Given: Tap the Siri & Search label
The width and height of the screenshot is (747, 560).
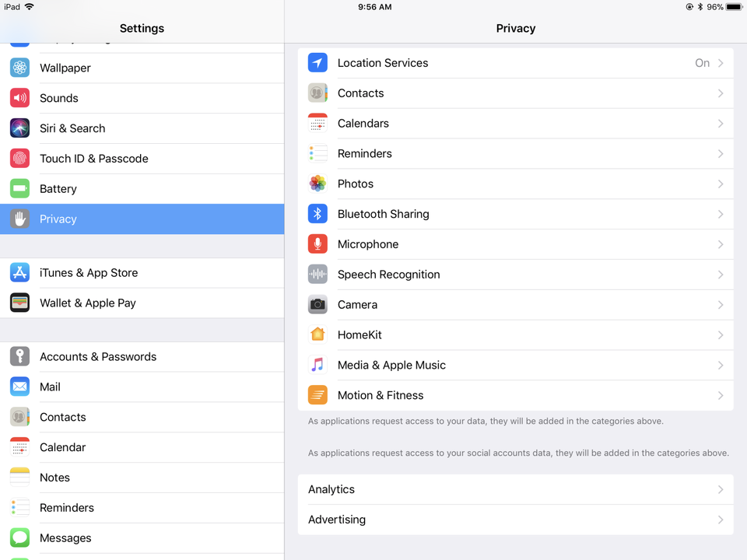Looking at the screenshot, I should 72,128.
